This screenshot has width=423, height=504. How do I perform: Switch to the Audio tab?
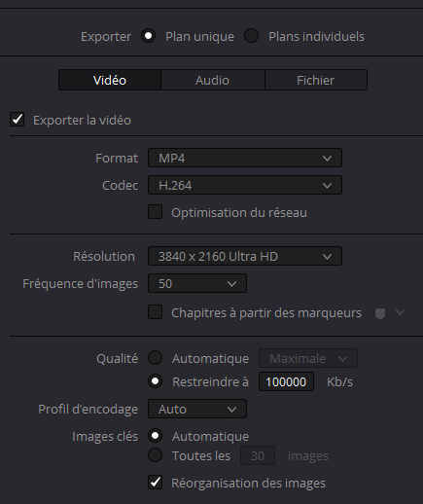pos(213,80)
